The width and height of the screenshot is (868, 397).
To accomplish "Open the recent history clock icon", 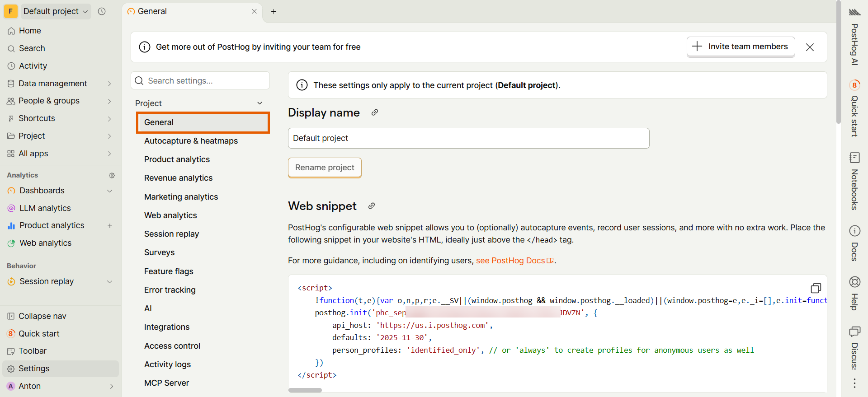I will pos(102,11).
